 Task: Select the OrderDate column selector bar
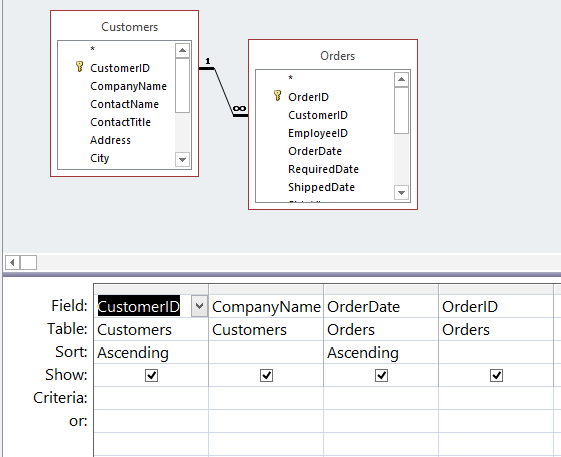[381, 289]
